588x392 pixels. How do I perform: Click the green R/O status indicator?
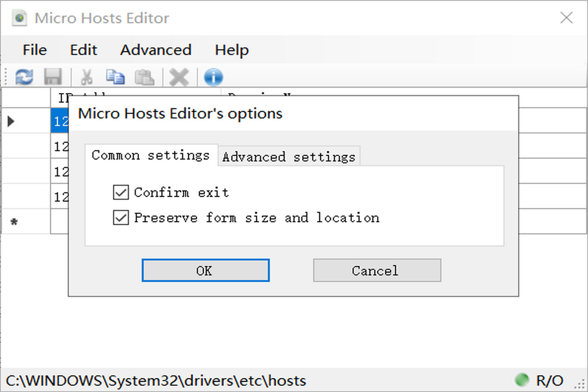(x=521, y=380)
